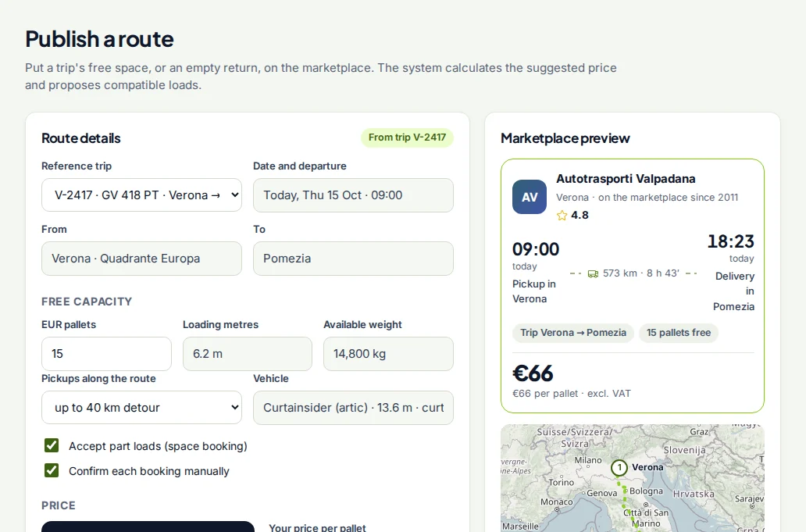Click the 18:23 delivery time
This screenshot has width=806, height=532.
click(730, 241)
